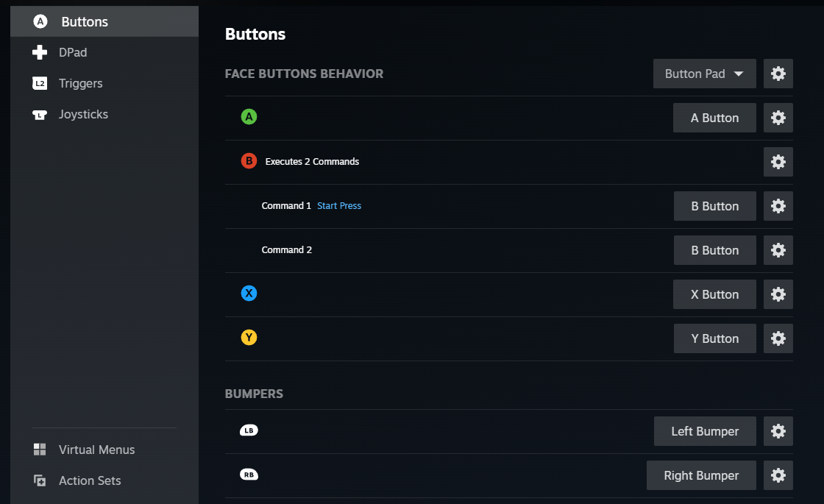Open settings gear for X Button row
Image resolution: width=824 pixels, height=504 pixels.
[778, 294]
